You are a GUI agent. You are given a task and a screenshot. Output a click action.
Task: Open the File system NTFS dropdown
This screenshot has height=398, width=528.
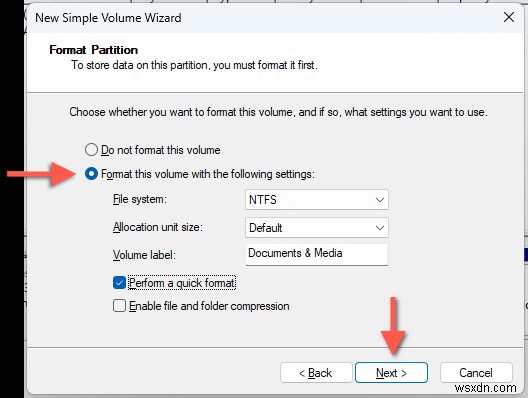[x=317, y=200]
